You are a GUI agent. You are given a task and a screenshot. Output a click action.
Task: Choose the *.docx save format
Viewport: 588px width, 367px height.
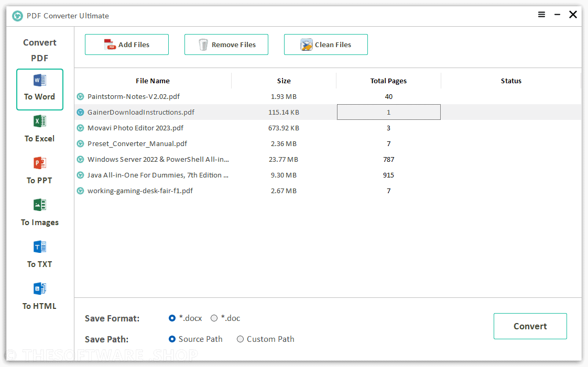click(185, 318)
